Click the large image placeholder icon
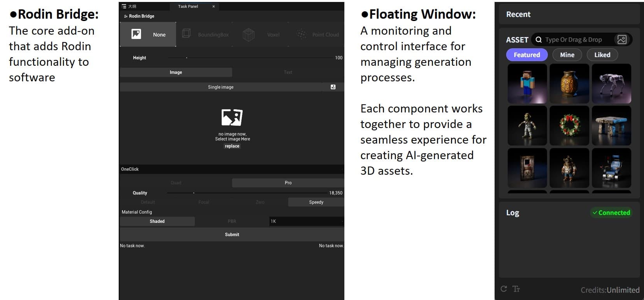The height and width of the screenshot is (300, 644). [x=232, y=117]
